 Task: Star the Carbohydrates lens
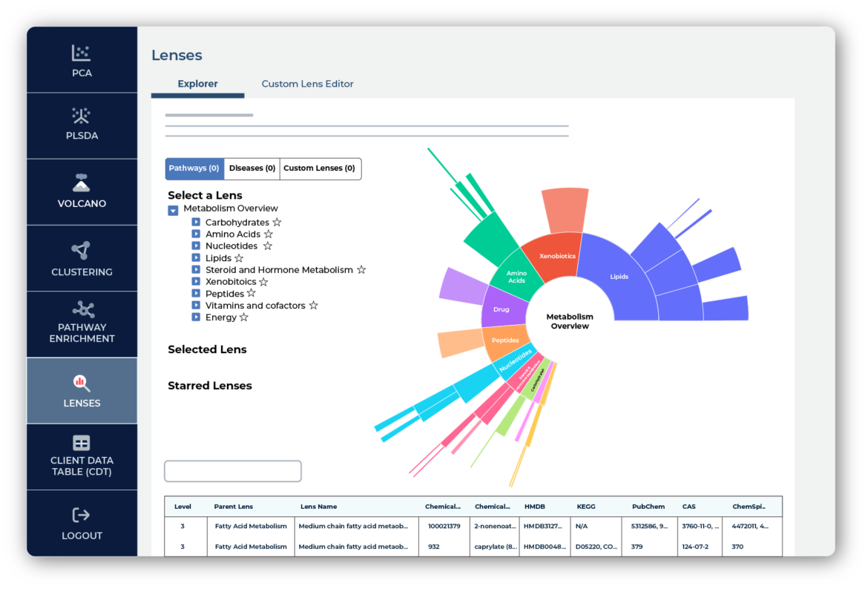277,223
